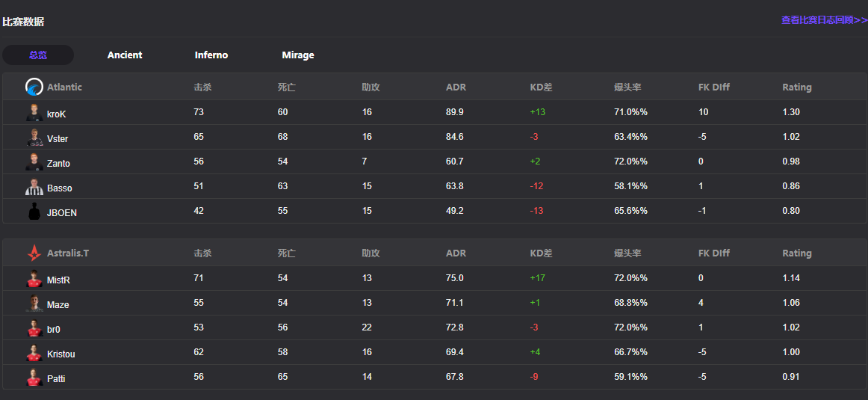This screenshot has height=400, width=868.
Task: Open the 查看比赛日志回顾 link
Action: pyautogui.click(x=824, y=20)
